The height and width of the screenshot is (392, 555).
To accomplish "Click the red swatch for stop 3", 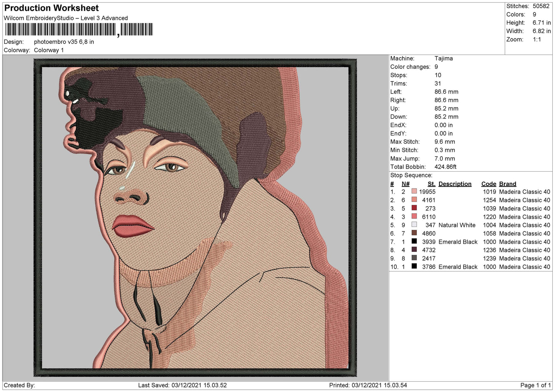I will 414,208.
